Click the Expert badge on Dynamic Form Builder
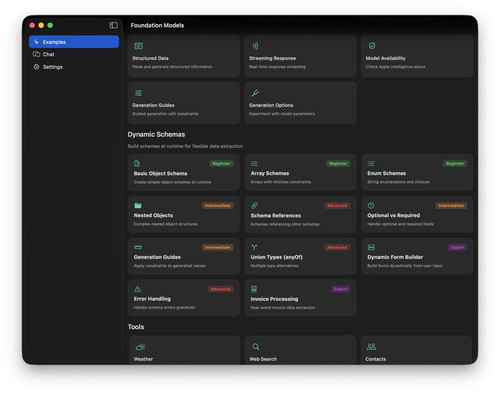500x394 pixels. point(457,247)
